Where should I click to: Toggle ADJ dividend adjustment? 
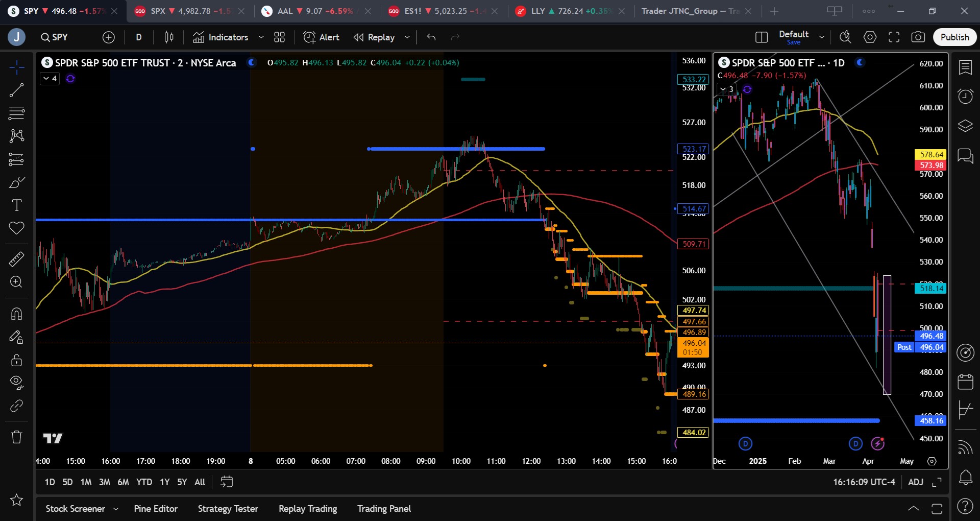[x=916, y=482]
